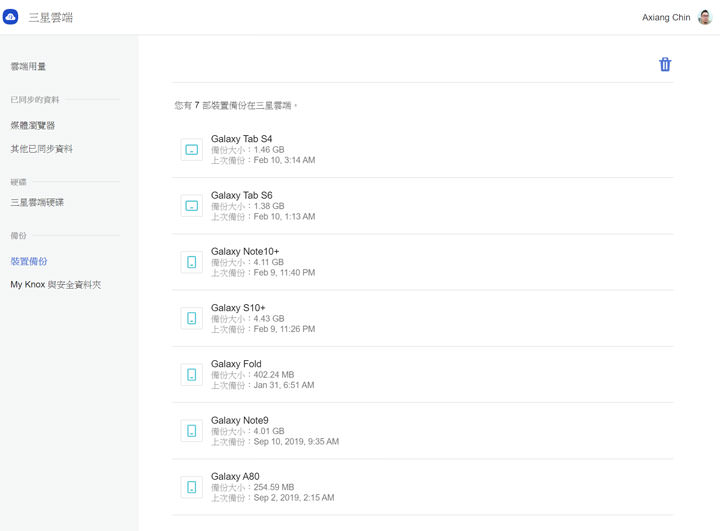720x531 pixels.
Task: Click the Galaxy A80 phone icon
Action: [x=191, y=487]
